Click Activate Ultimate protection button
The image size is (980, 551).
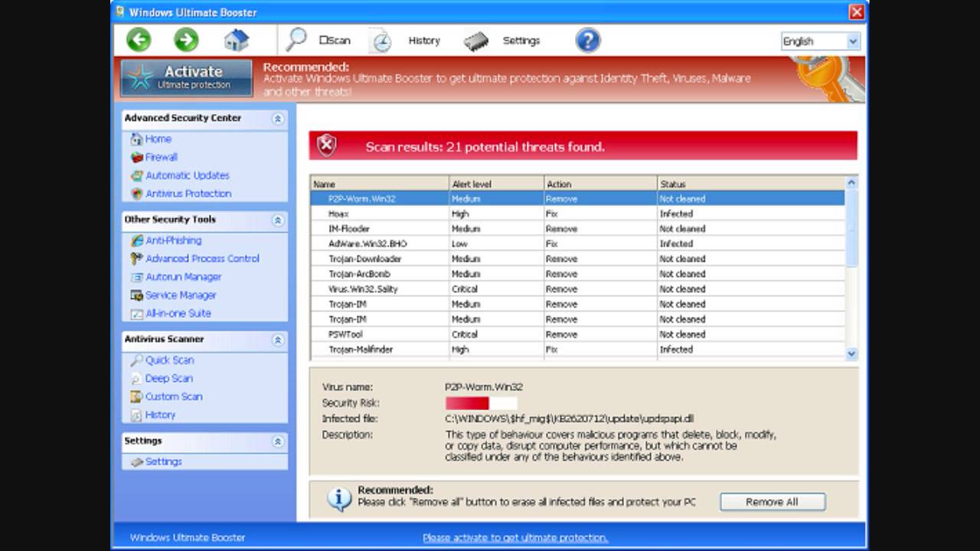pos(186,78)
